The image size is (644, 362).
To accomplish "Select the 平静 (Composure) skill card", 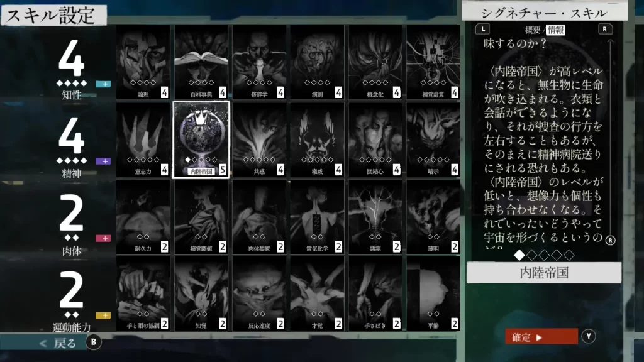I will pos(433,293).
